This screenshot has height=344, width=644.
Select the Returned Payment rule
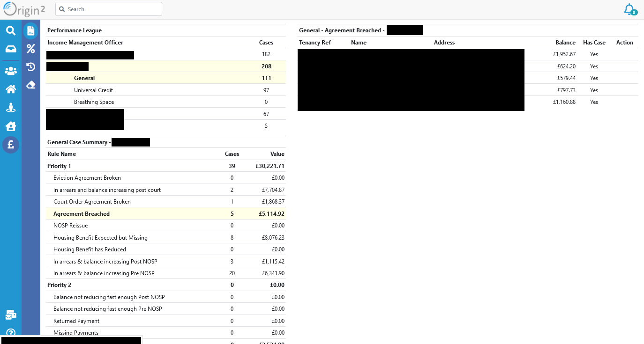(166, 321)
